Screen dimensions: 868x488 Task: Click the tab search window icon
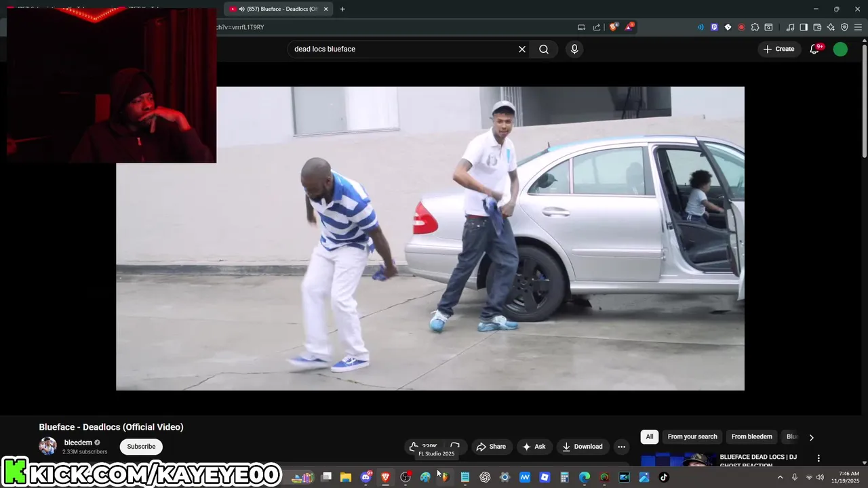(768, 27)
